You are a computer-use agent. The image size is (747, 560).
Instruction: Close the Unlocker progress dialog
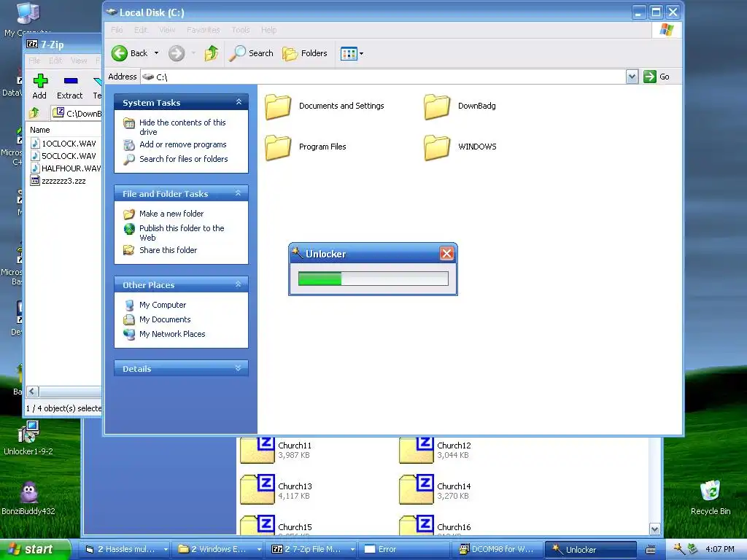446,253
